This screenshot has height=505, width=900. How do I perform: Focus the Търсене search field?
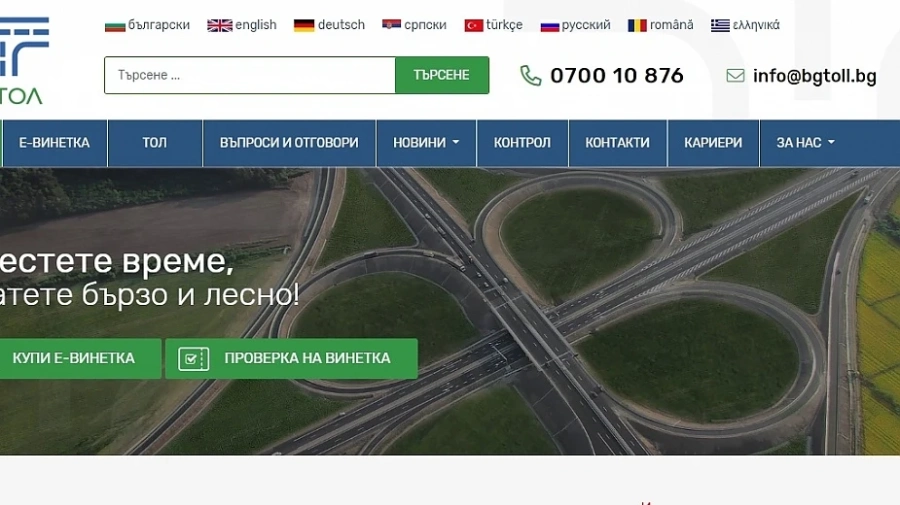pos(250,75)
